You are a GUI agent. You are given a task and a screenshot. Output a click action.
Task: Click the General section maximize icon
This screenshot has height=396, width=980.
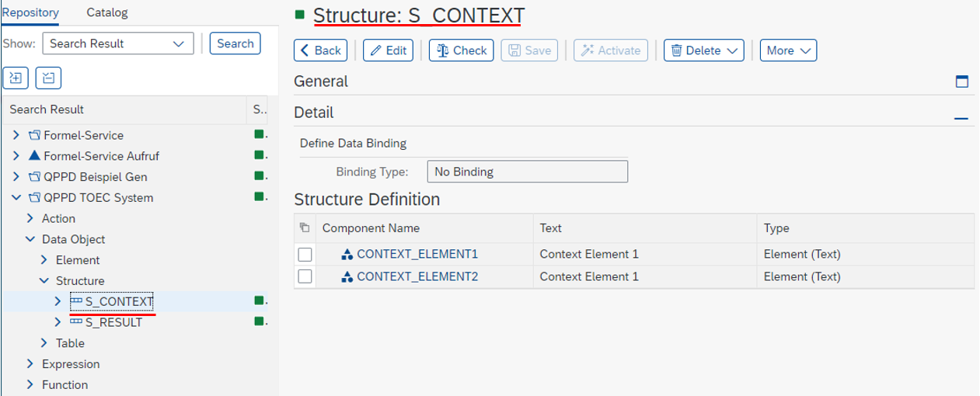coord(961,82)
